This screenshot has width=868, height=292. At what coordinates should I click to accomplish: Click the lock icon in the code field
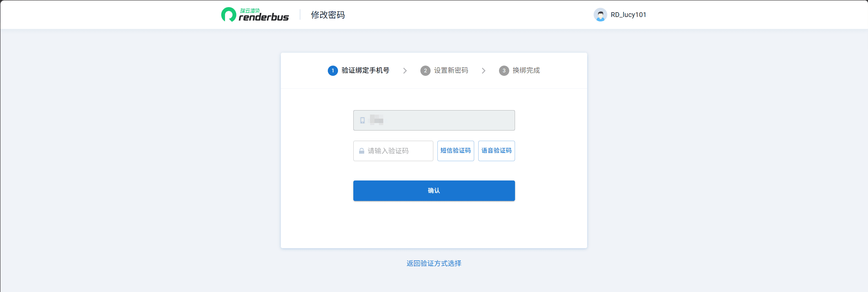[x=361, y=151]
